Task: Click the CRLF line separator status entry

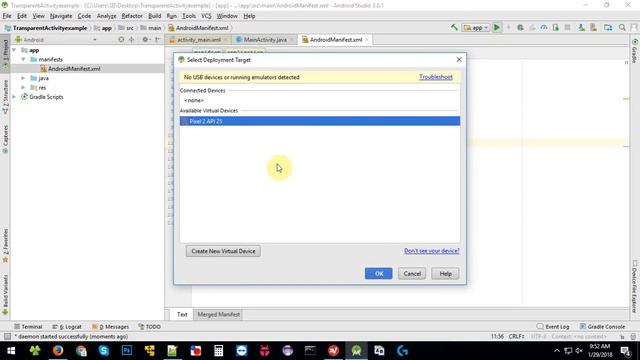Action: pyautogui.click(x=516, y=336)
